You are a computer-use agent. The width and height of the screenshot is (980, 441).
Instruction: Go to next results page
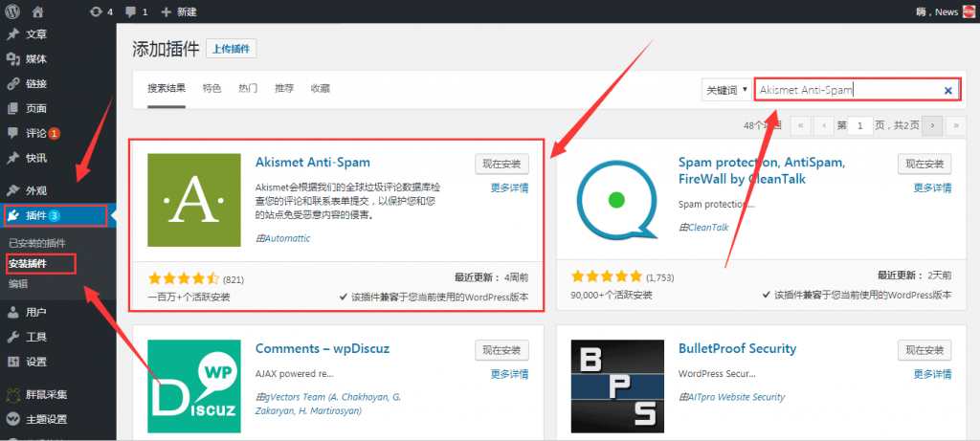click(932, 125)
